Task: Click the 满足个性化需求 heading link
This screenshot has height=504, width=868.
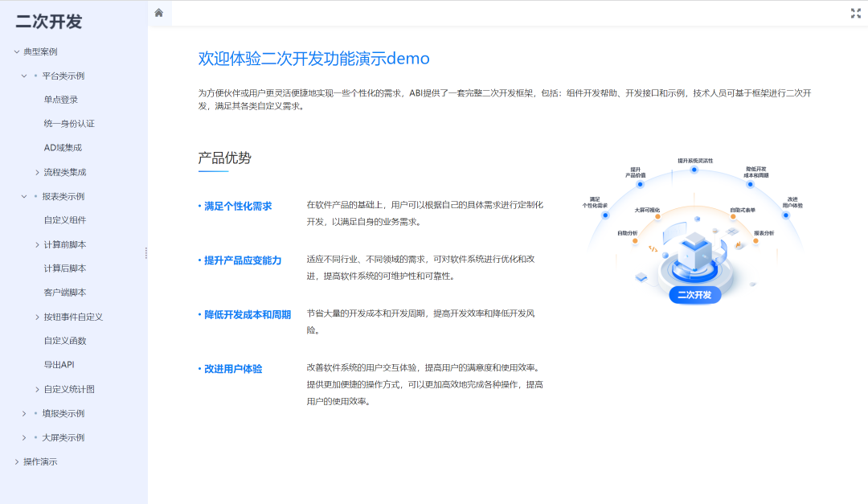Action: click(238, 206)
